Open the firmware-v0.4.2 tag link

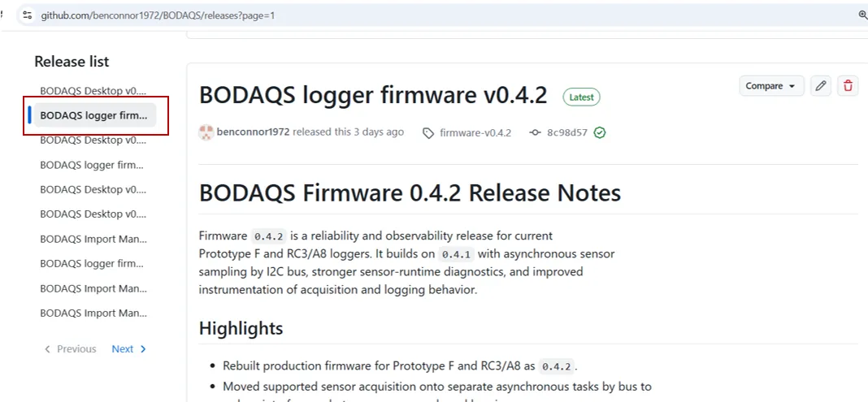tap(475, 132)
